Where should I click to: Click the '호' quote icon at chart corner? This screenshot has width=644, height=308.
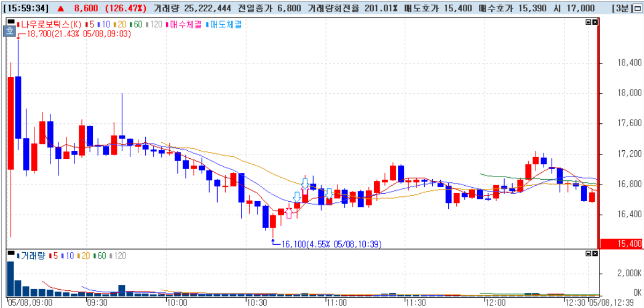click(x=10, y=32)
